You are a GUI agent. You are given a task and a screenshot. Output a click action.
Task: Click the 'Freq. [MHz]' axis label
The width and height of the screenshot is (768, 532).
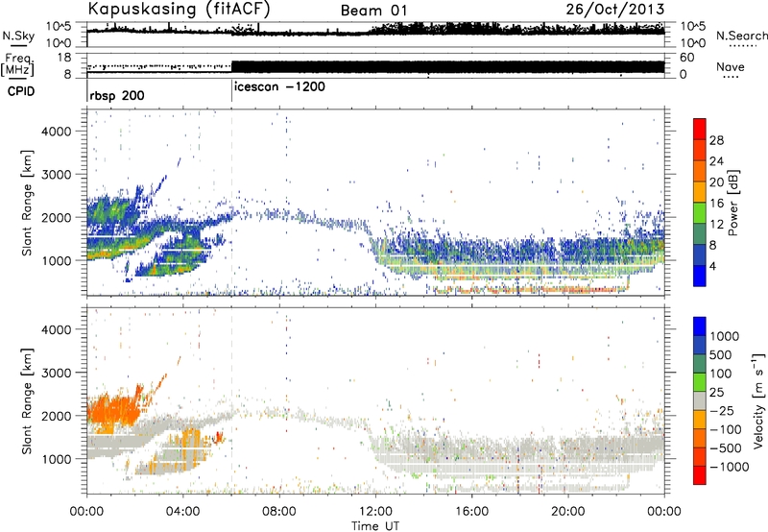coord(17,64)
